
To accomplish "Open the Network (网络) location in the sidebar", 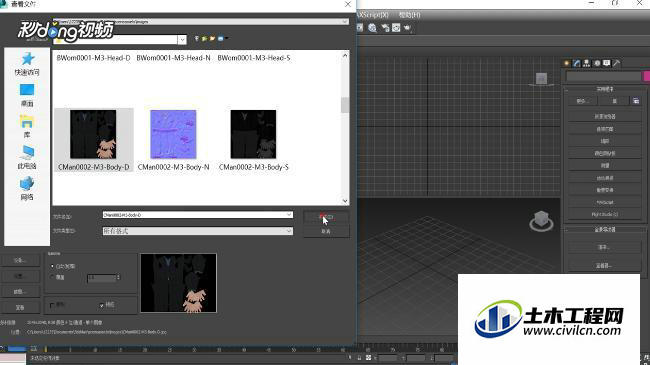I will [27, 189].
